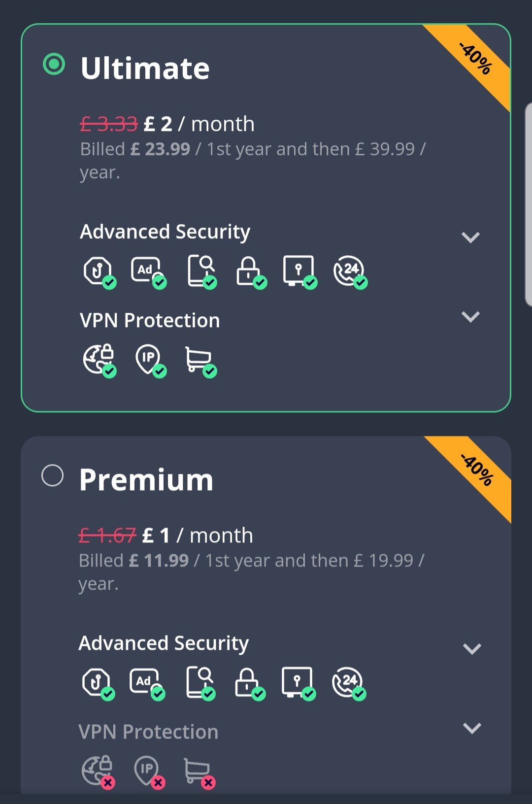Click the Ultimate plan title
Image resolution: width=532 pixels, height=804 pixels.
[145, 68]
